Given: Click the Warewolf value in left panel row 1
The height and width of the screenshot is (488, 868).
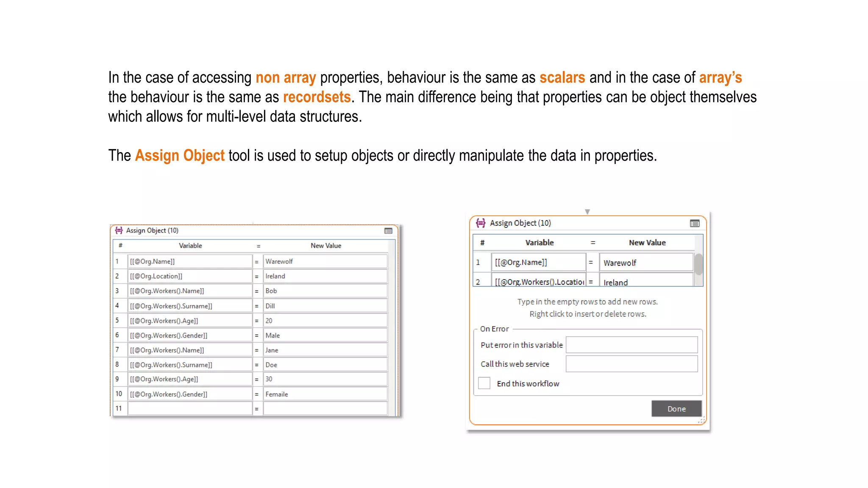Looking at the screenshot, I should click(x=325, y=261).
